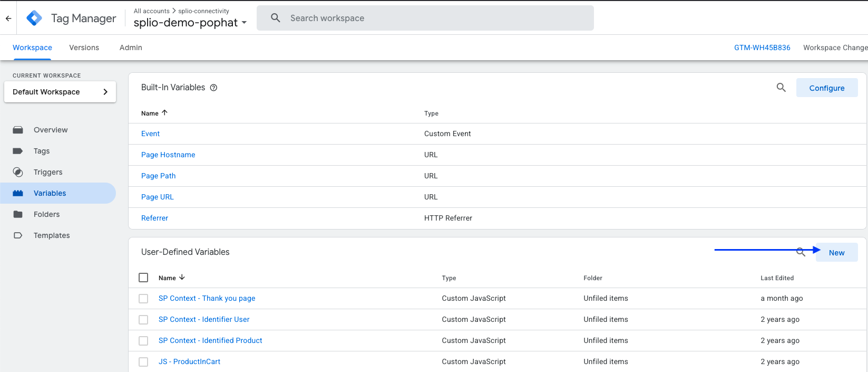The image size is (868, 372).
Task: Check the JS - ProductInCart row
Action: coord(143,362)
